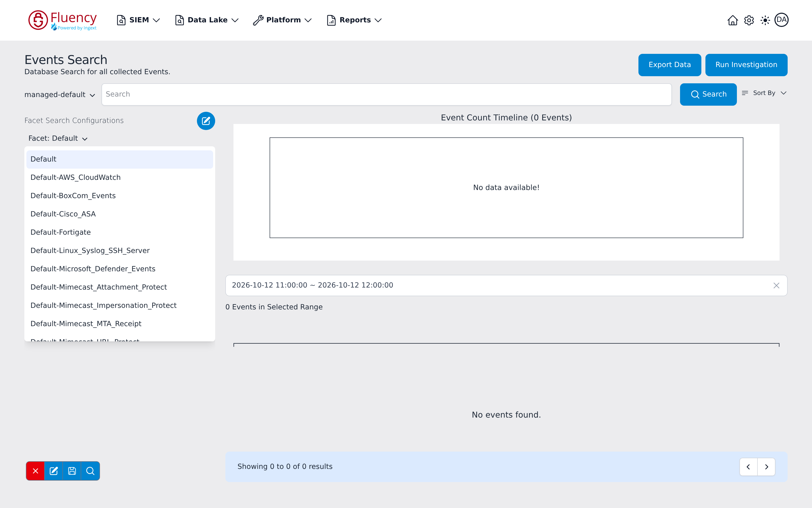Clear the selected date range X
Image resolution: width=812 pixels, height=508 pixels.
point(776,285)
